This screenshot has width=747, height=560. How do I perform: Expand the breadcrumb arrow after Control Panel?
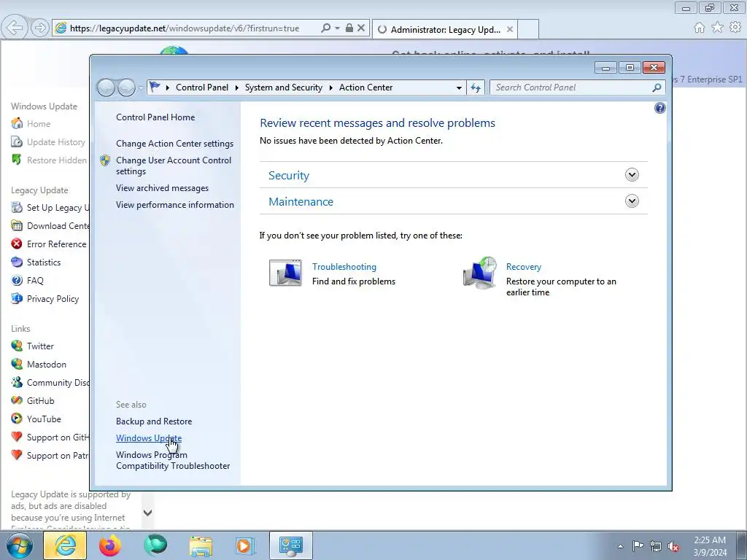pos(236,87)
